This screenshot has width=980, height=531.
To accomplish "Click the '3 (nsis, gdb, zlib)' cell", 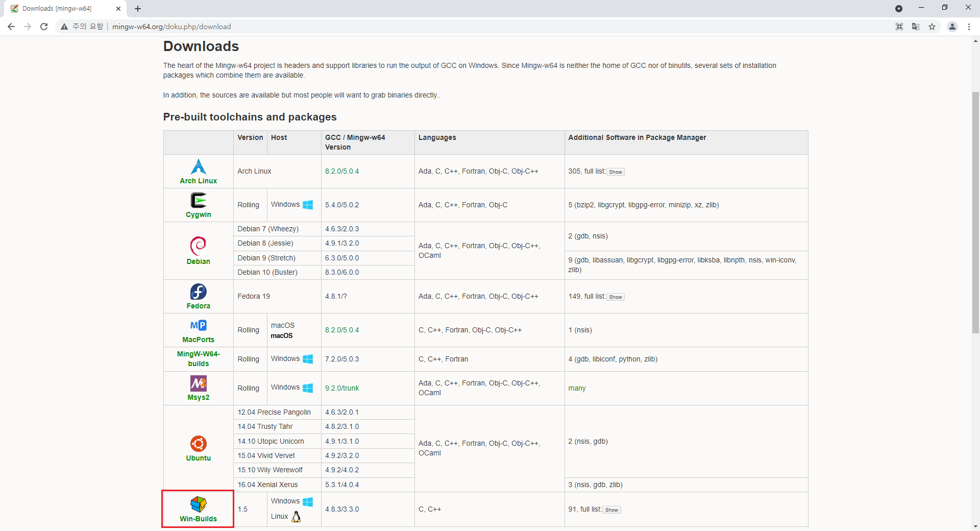I will pyautogui.click(x=686, y=485).
